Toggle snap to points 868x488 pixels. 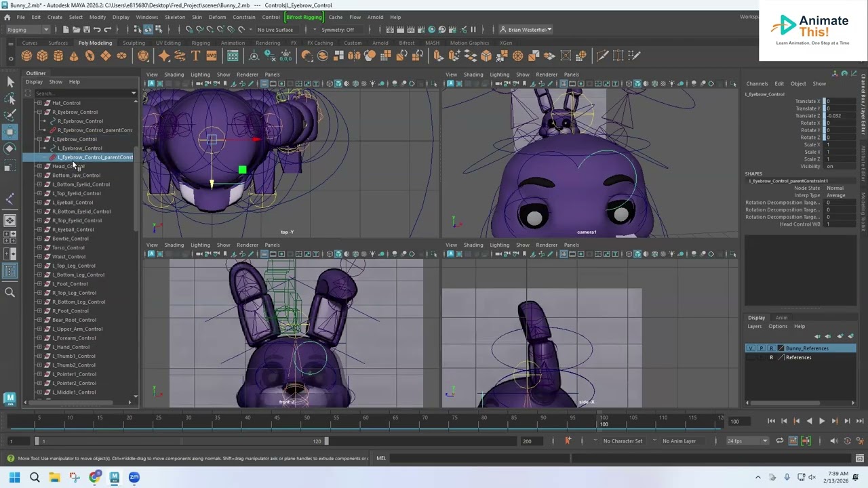pos(210,29)
